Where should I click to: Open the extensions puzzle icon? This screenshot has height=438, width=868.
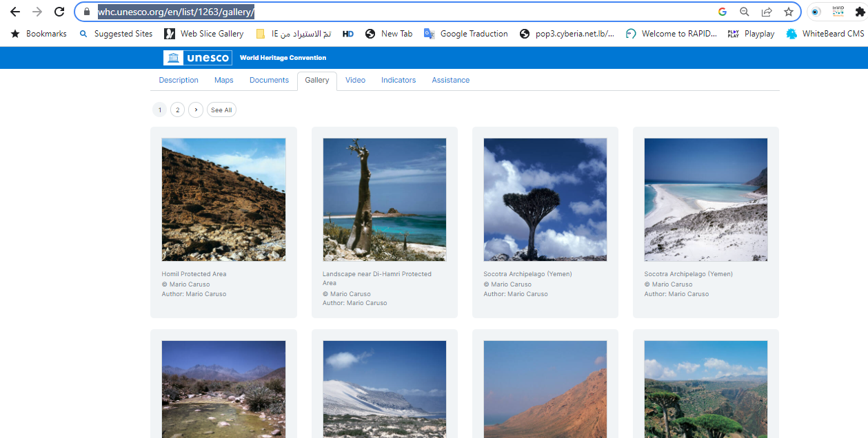(860, 12)
